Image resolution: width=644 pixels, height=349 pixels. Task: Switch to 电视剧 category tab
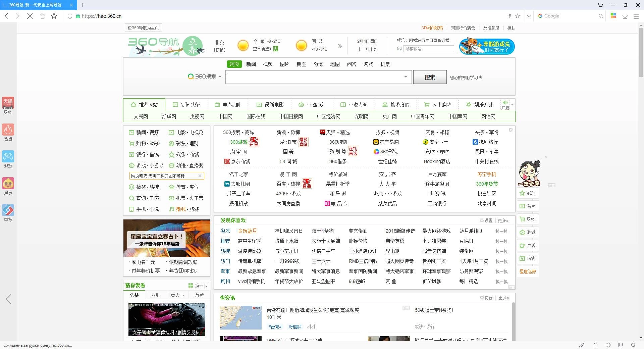[x=228, y=105]
